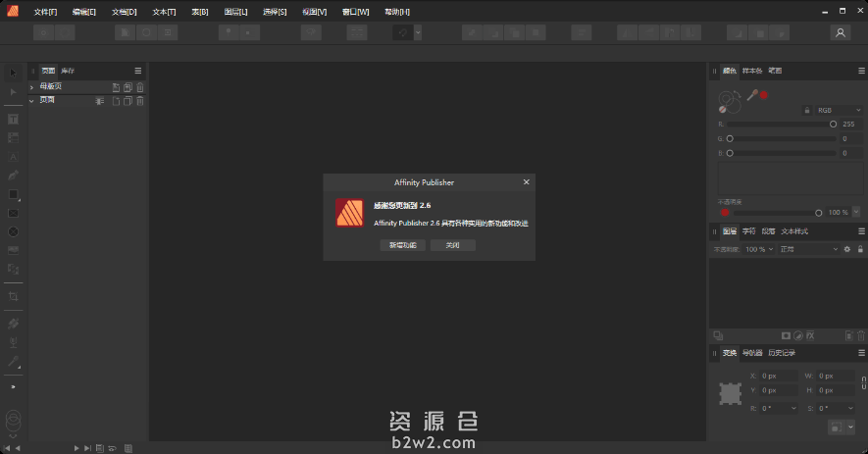The image size is (868, 454).
Task: Switch to the 导航器 tab
Action: click(x=752, y=353)
